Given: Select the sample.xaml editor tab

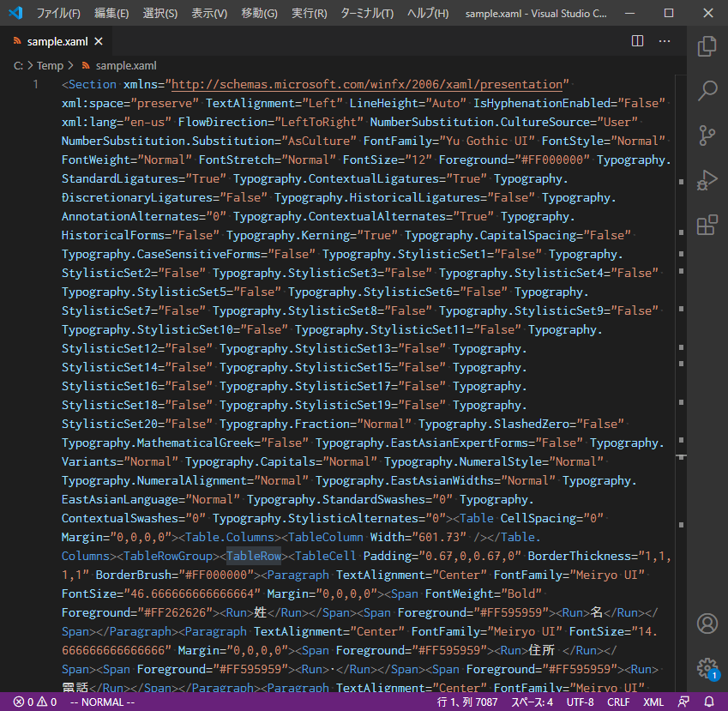Looking at the screenshot, I should pos(57,41).
